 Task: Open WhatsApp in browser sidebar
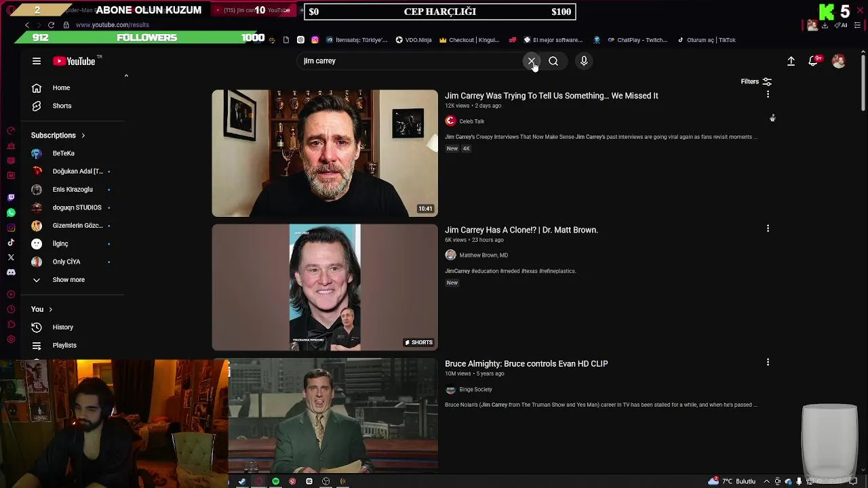click(11, 213)
